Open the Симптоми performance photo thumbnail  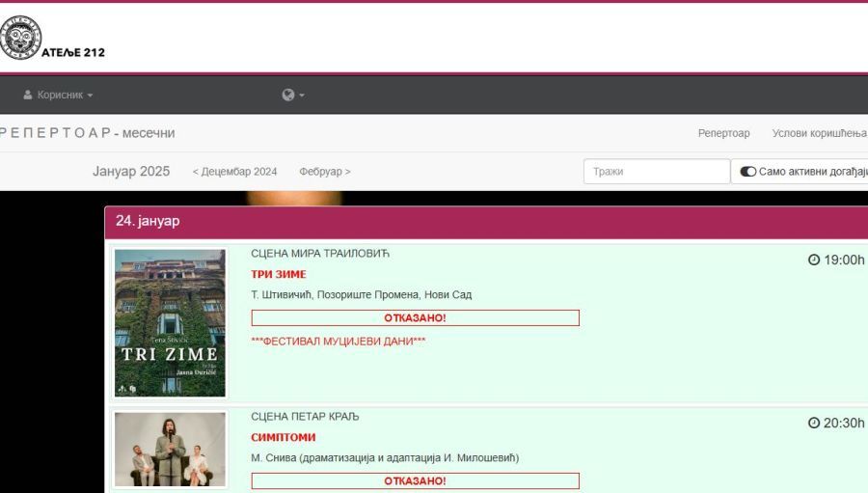click(x=170, y=450)
